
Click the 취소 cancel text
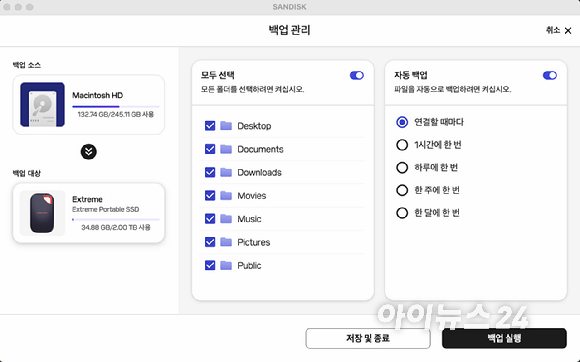[553, 30]
